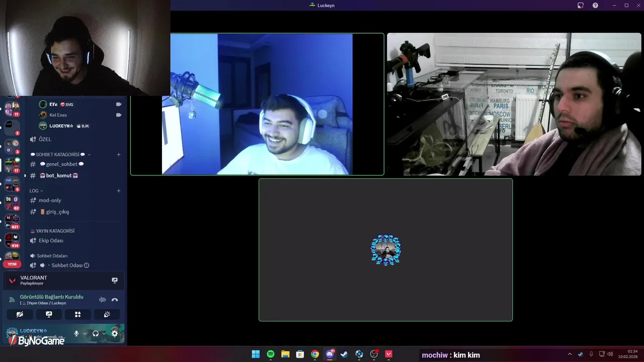Focus webcam tile of man with headset mic
The image size is (644, 362).
[514, 104]
